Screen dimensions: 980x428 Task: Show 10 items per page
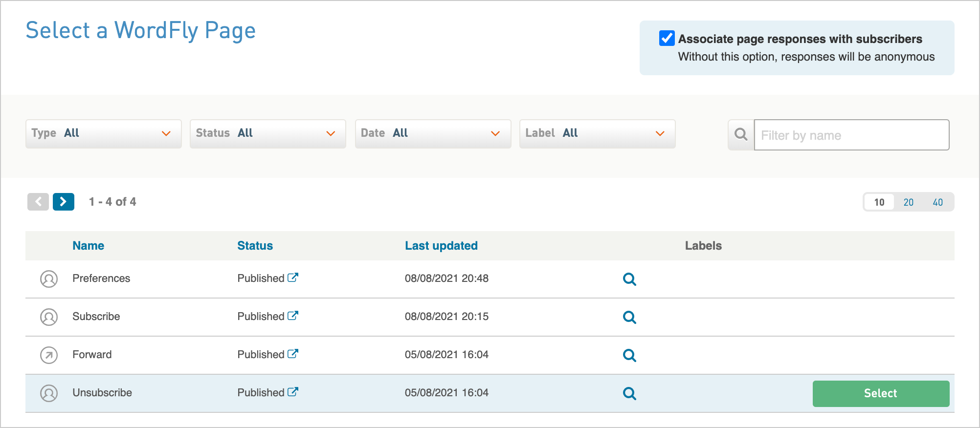[x=879, y=202]
